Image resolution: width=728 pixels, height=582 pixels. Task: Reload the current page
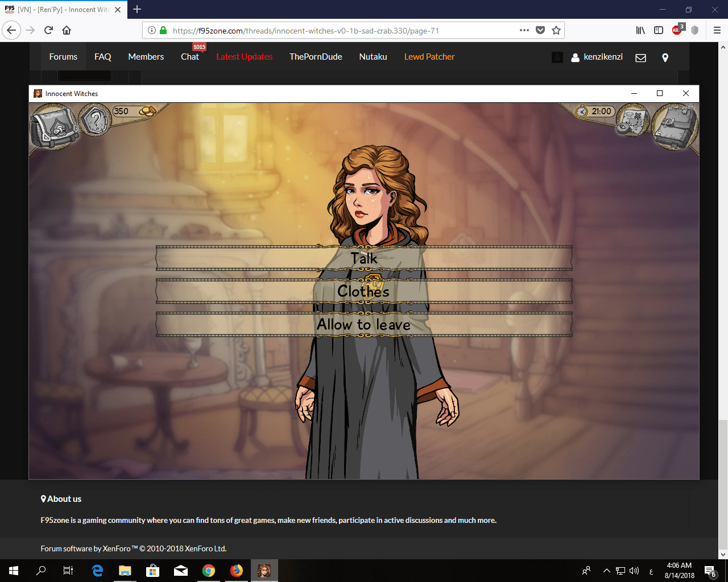point(49,30)
